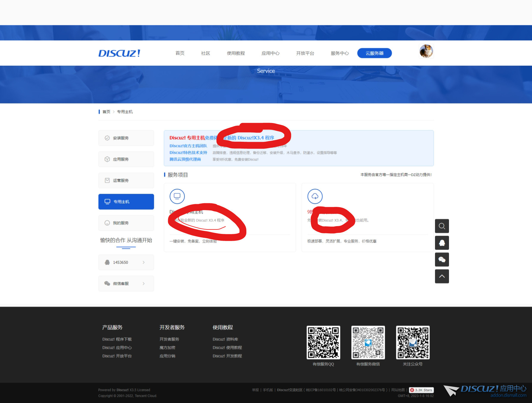Click the floating WeChat icon button
532x403 pixels.
[x=442, y=260]
